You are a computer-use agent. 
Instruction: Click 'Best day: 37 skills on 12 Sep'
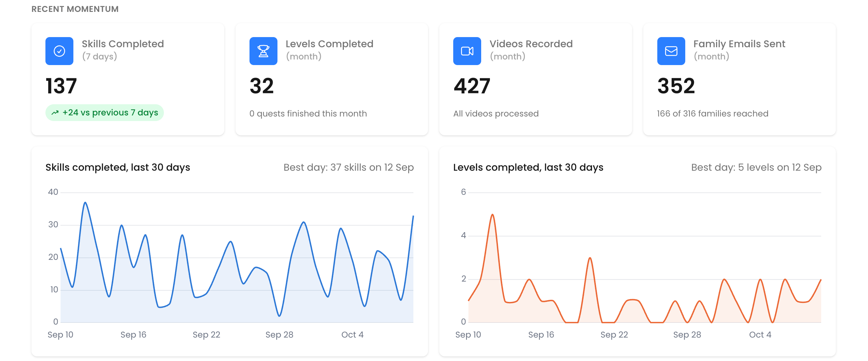point(349,168)
